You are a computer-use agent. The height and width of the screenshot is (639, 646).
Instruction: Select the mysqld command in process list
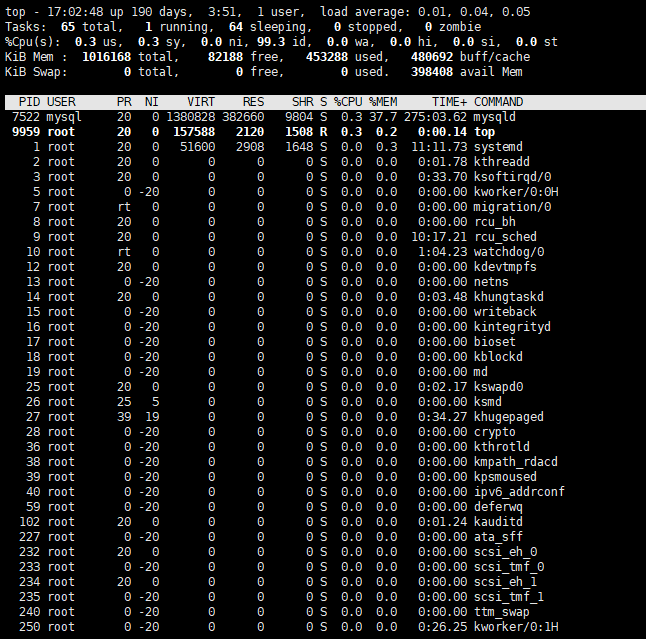495,117
